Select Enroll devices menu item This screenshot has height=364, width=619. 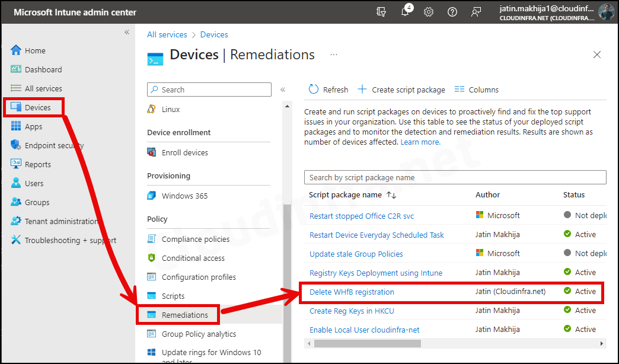coord(185,152)
